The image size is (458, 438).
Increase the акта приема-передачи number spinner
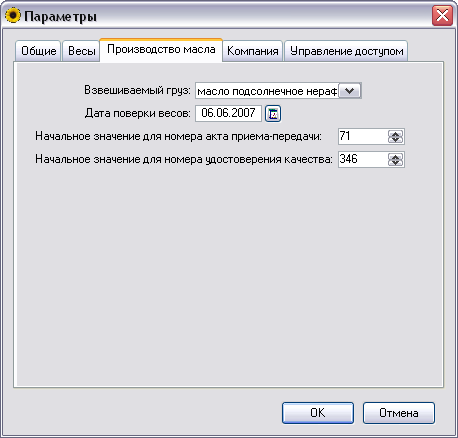pos(396,133)
